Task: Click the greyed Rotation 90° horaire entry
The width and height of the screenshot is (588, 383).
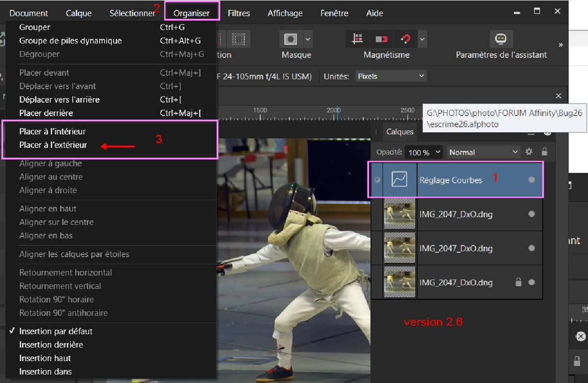Action: pyautogui.click(x=110, y=299)
